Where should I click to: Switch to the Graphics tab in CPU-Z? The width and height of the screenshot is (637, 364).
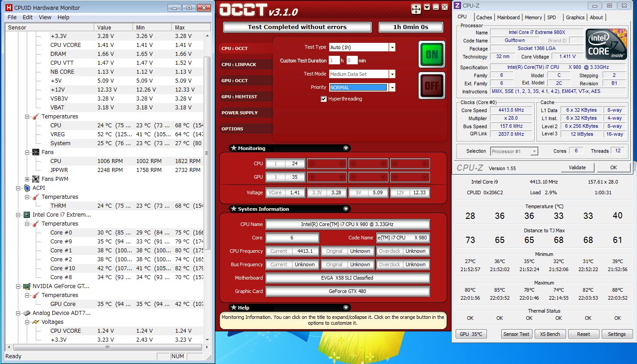click(x=575, y=17)
